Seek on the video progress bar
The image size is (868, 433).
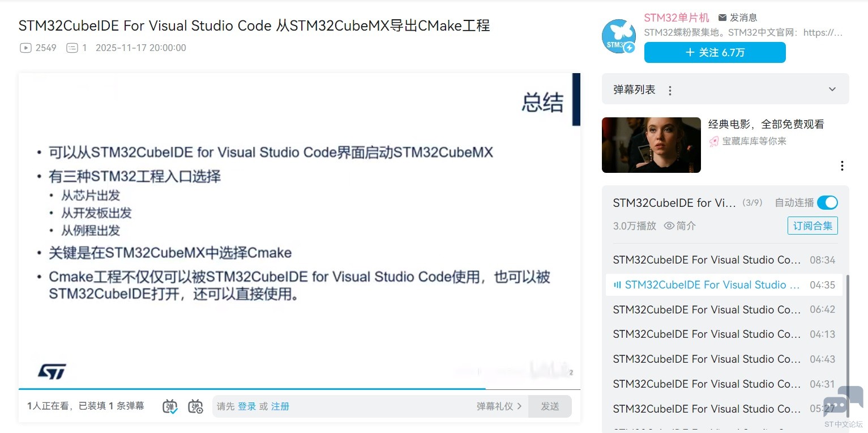pyautogui.click(x=300, y=389)
